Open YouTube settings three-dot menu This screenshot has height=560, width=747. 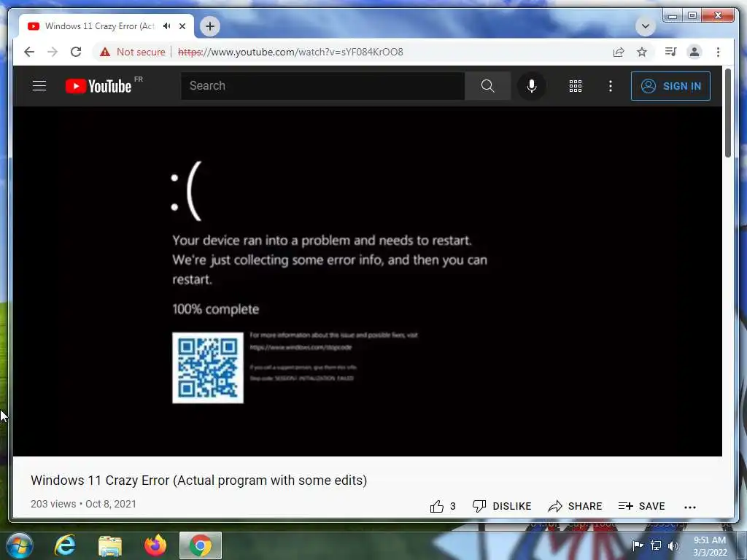pyautogui.click(x=611, y=86)
